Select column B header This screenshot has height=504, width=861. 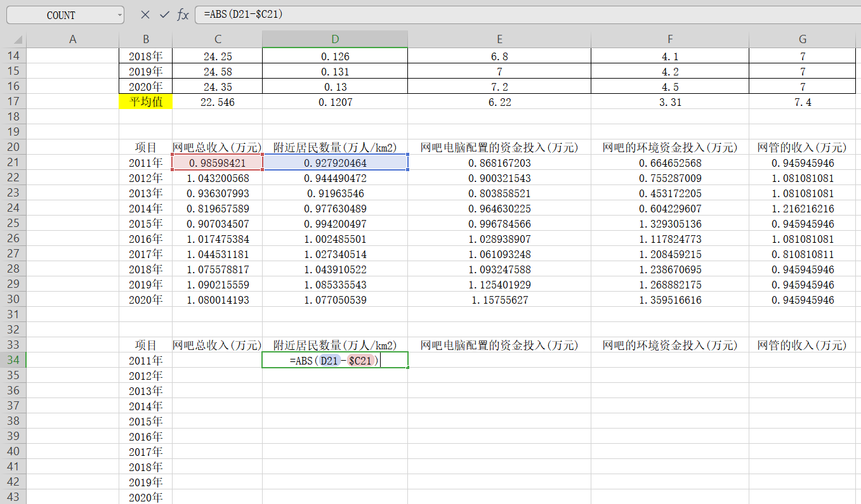tap(145, 39)
